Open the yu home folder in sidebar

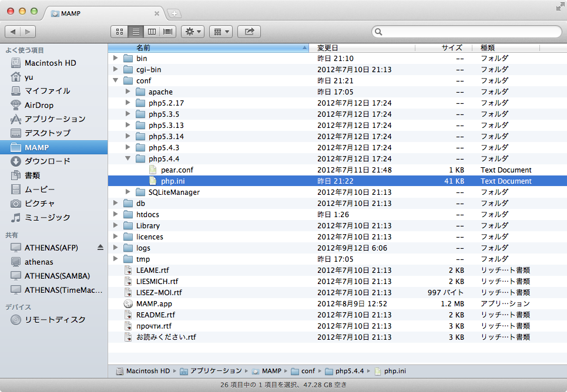[54, 77]
